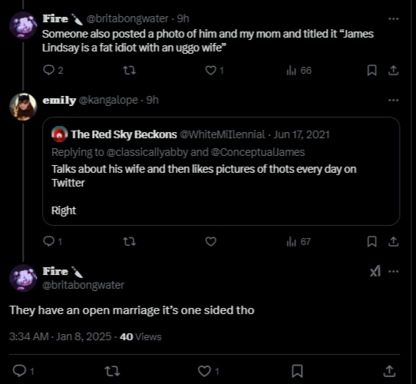This screenshot has width=416, height=384.
Task: View analytics showing 67 views
Action: coord(299,241)
